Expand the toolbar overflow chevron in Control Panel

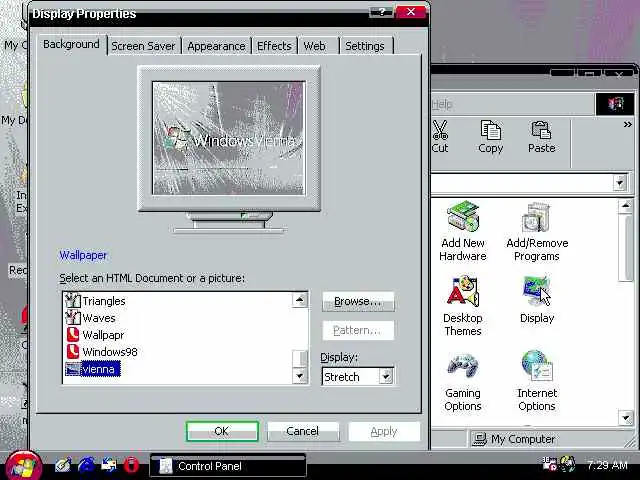pyautogui.click(x=627, y=124)
